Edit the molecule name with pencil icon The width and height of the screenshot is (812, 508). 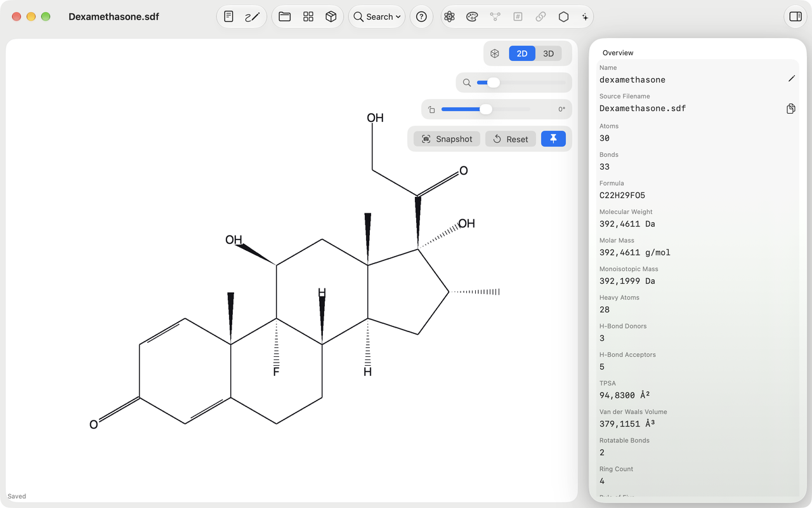click(x=791, y=79)
